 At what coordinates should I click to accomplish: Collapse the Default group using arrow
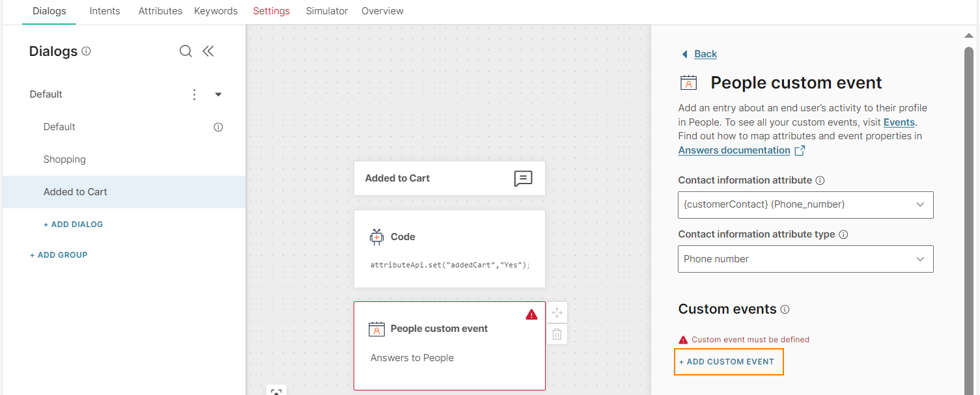[218, 94]
